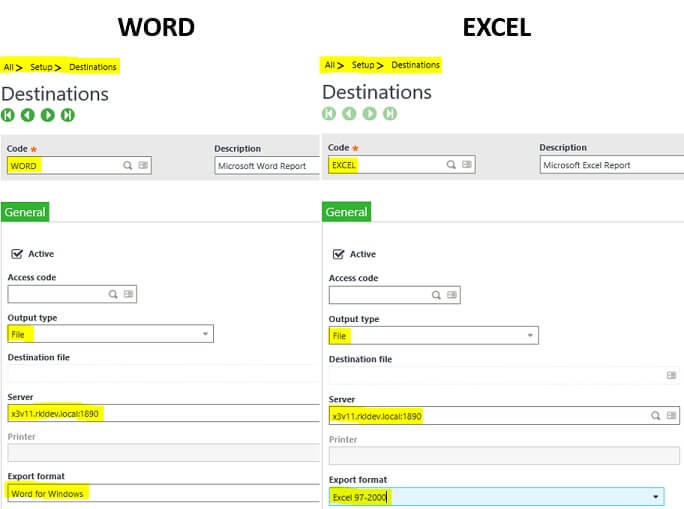Search icon in WORD Code field
Viewport: 684px width, 509px height.
pyautogui.click(x=127, y=165)
